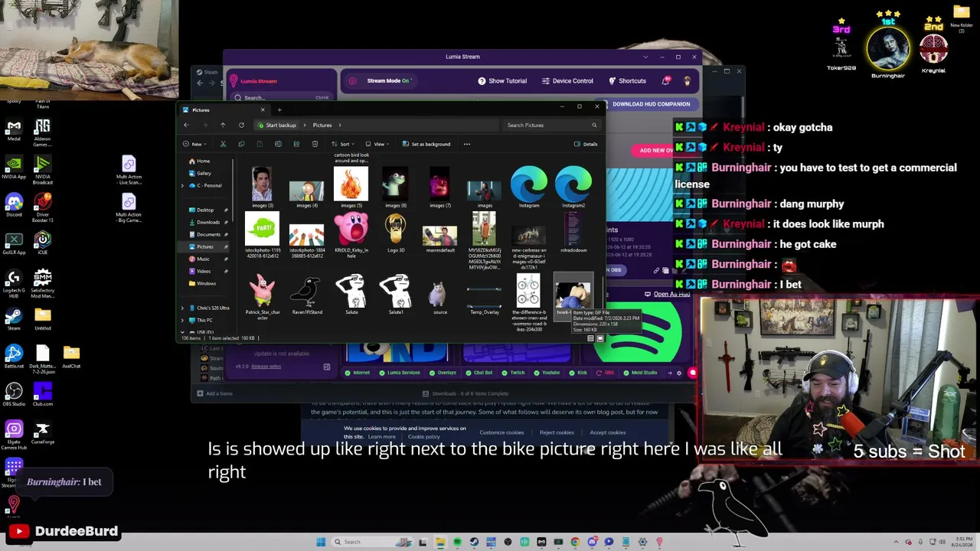This screenshot has height=551, width=980.
Task: Expand the C - Personal tree node
Action: (x=182, y=185)
